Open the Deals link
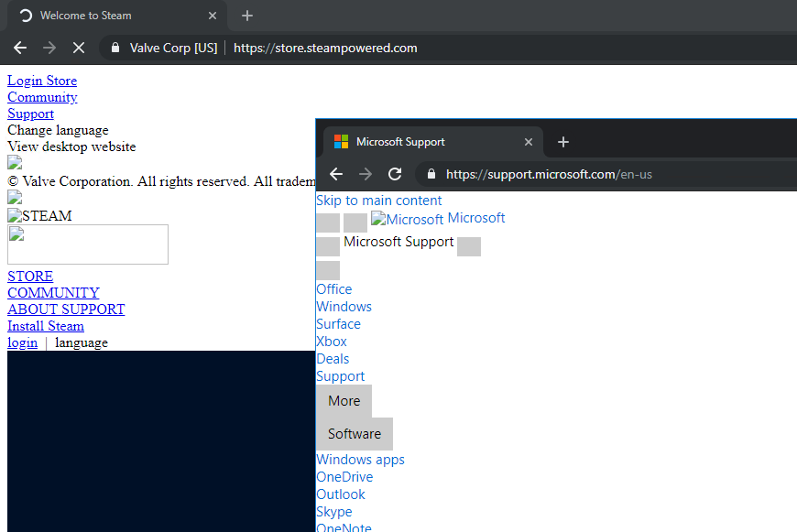 [333, 359]
